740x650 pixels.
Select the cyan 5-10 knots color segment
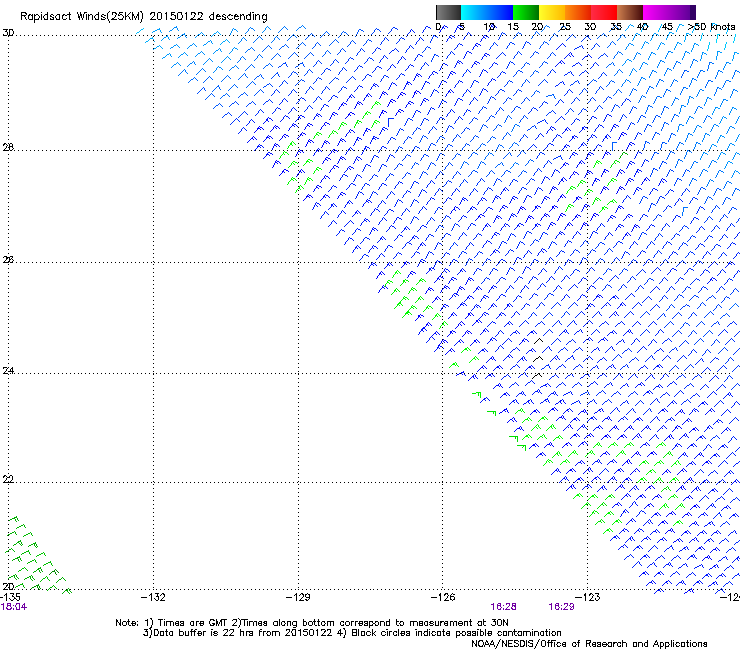474,12
